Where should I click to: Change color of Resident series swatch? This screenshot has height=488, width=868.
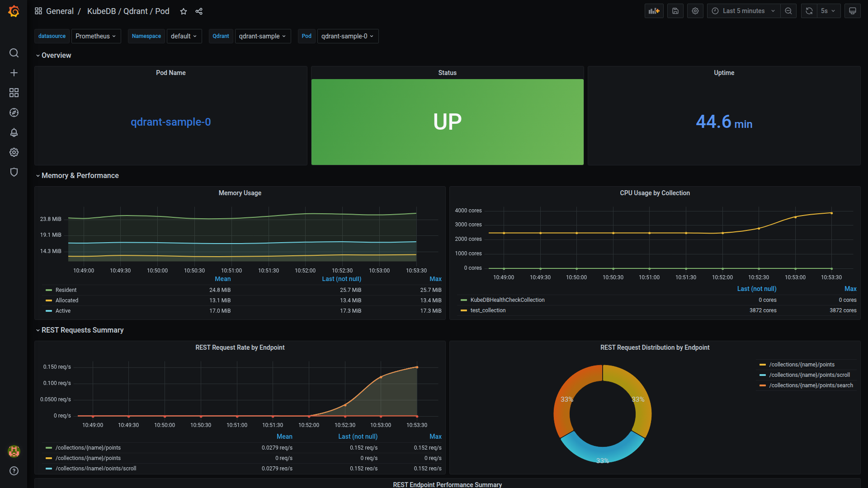[49, 290]
